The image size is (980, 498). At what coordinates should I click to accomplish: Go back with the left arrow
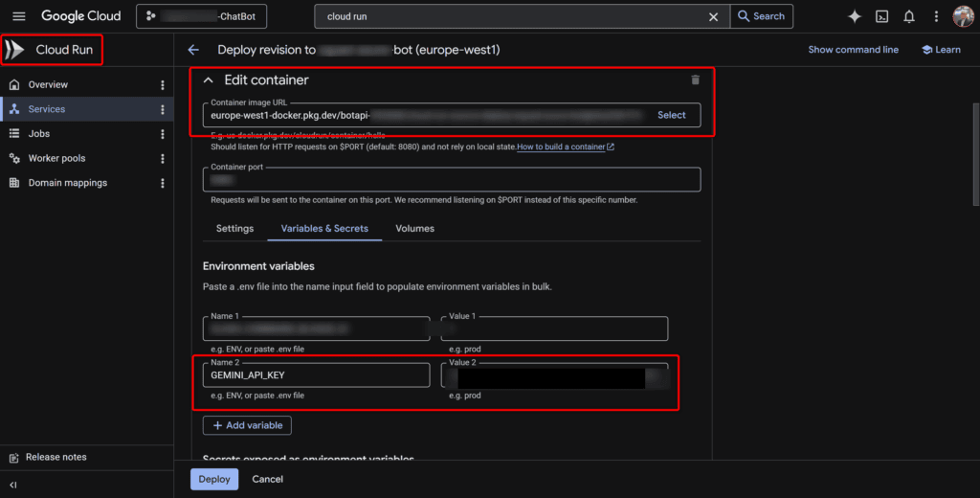(193, 50)
